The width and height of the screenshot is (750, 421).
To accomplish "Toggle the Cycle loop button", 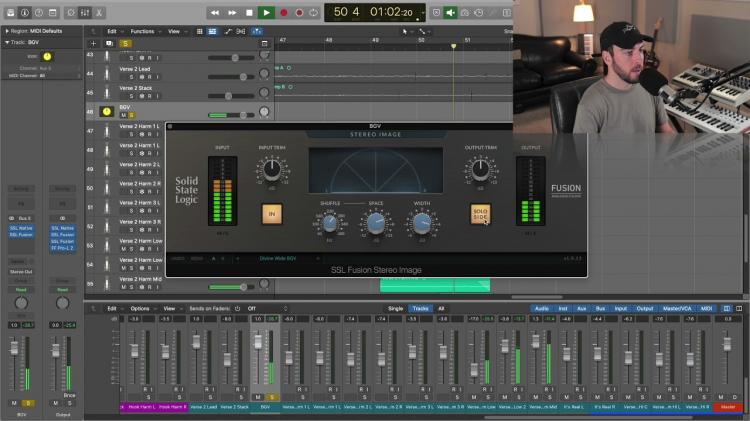I will tap(314, 12).
